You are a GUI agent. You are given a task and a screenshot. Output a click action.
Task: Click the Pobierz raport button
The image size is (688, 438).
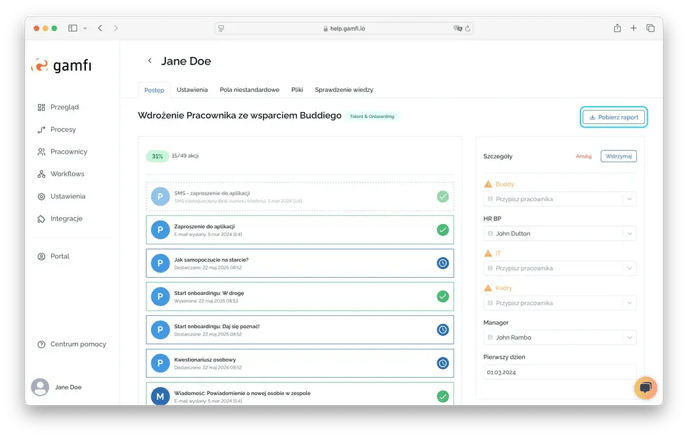point(614,117)
